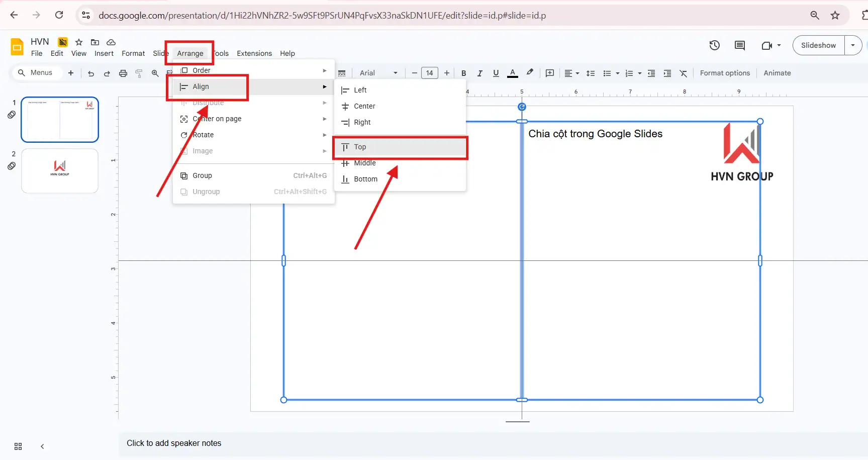Toggle bold formatting
This screenshot has height=460, width=868.
point(463,73)
